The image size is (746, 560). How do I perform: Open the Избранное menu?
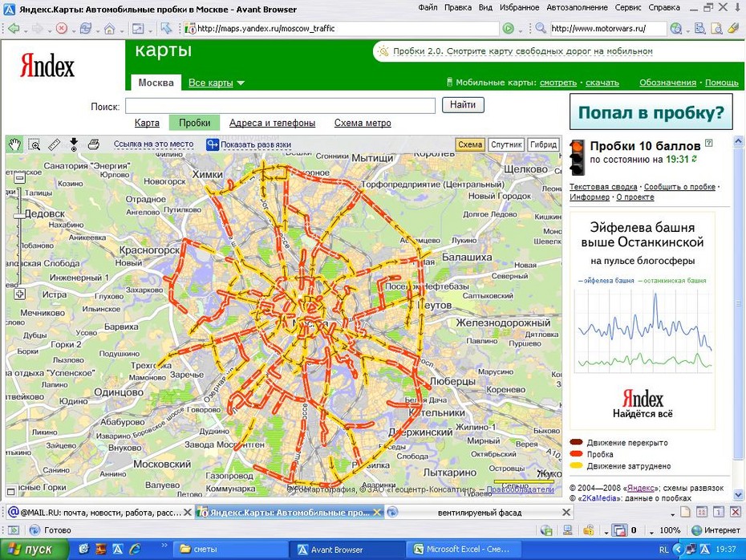(519, 7)
